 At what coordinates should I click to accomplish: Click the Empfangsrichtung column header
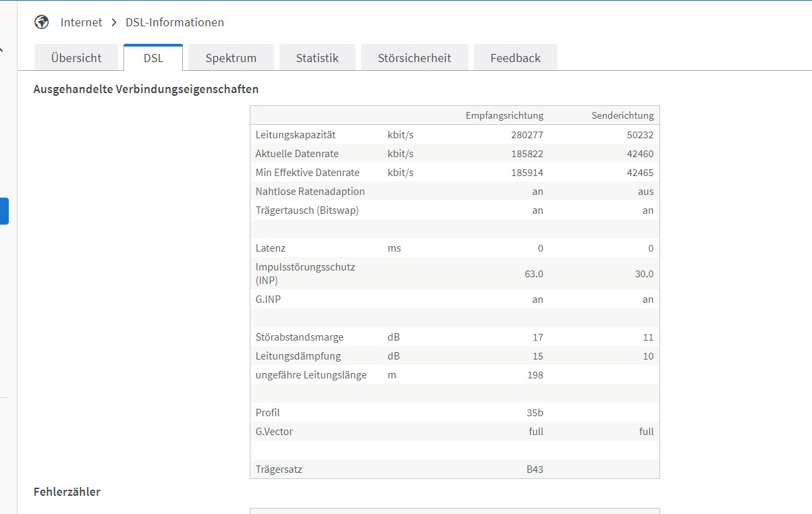(504, 115)
